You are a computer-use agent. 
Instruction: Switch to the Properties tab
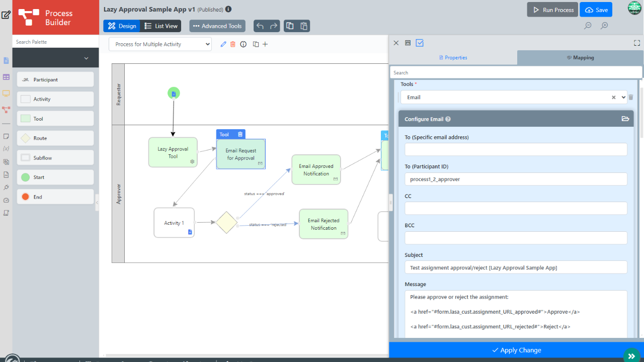click(453, 58)
